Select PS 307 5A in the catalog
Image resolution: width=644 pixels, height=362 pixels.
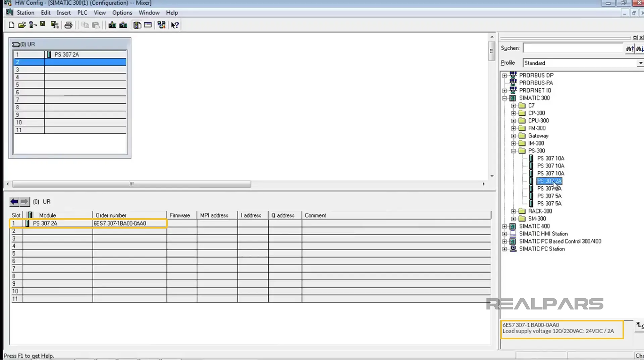pyautogui.click(x=549, y=196)
